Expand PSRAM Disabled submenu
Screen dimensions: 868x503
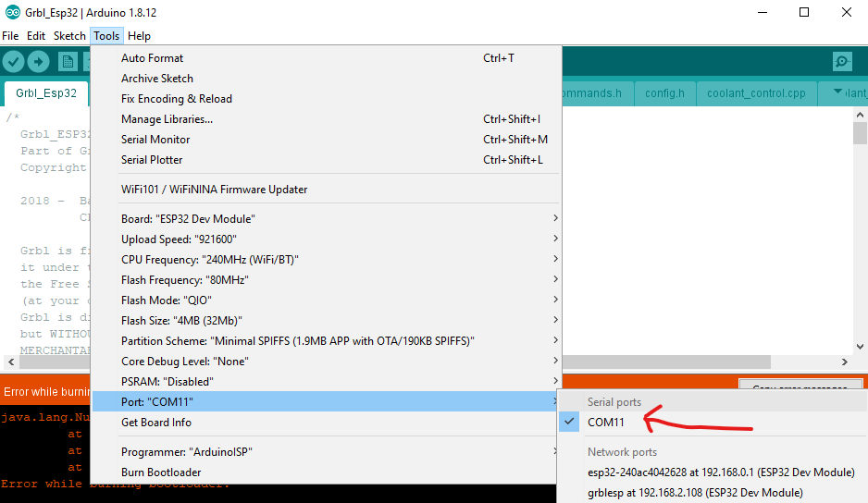[x=326, y=382]
